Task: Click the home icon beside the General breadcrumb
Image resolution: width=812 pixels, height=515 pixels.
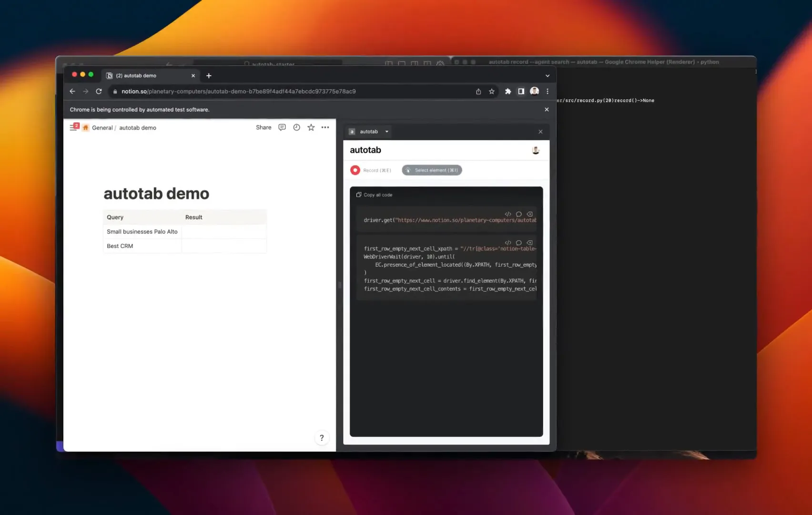Action: 86,127
